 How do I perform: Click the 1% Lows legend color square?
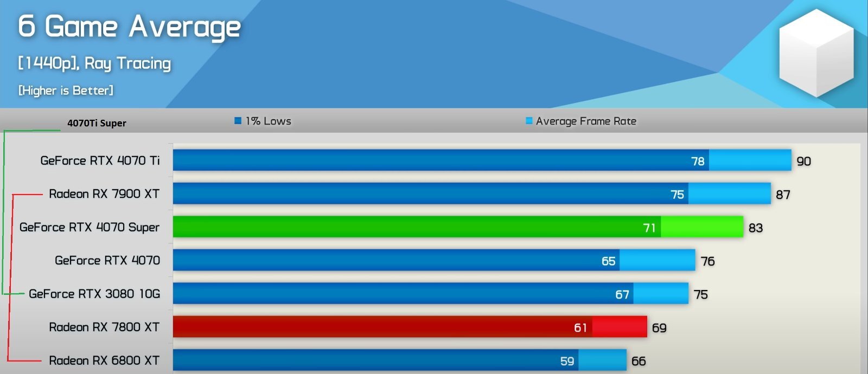[x=238, y=121]
